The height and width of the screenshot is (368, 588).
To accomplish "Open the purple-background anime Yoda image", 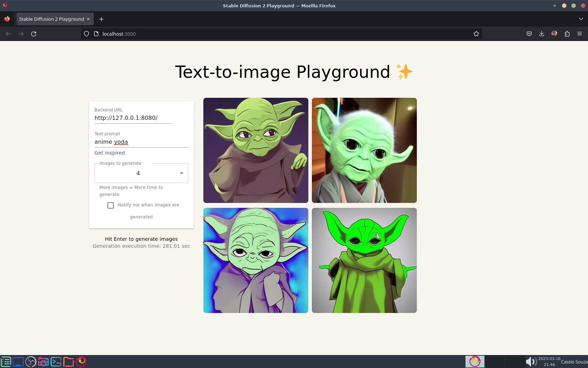I will coord(256,150).
